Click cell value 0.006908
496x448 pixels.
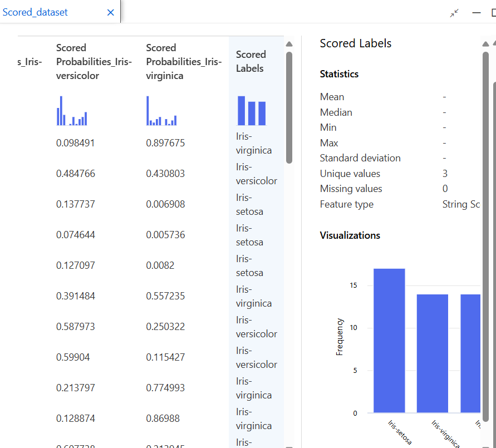click(x=165, y=204)
